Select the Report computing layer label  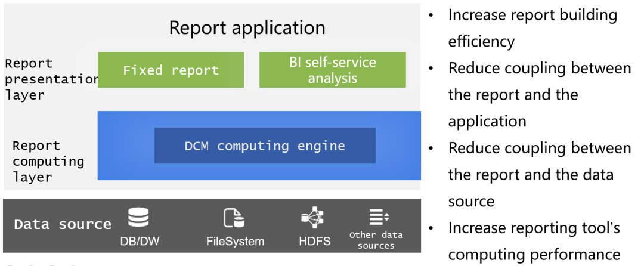pyautogui.click(x=48, y=161)
